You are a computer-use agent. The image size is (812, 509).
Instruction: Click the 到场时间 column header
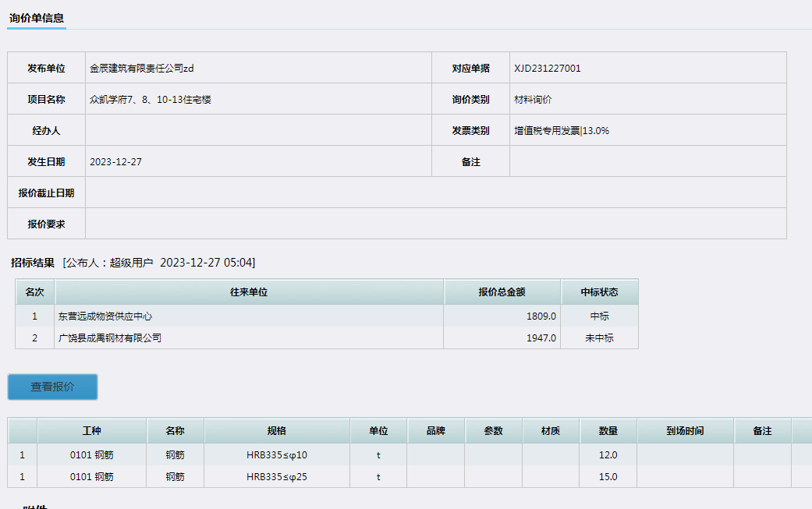click(x=685, y=431)
